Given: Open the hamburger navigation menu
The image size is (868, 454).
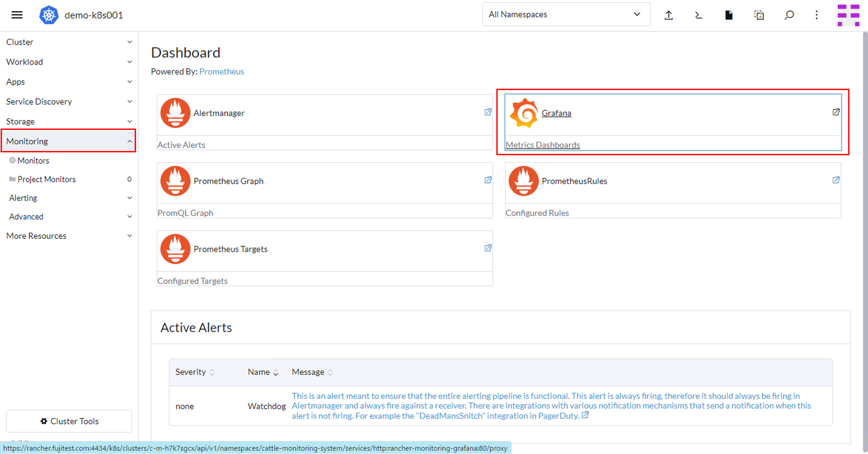Looking at the screenshot, I should (17, 15).
